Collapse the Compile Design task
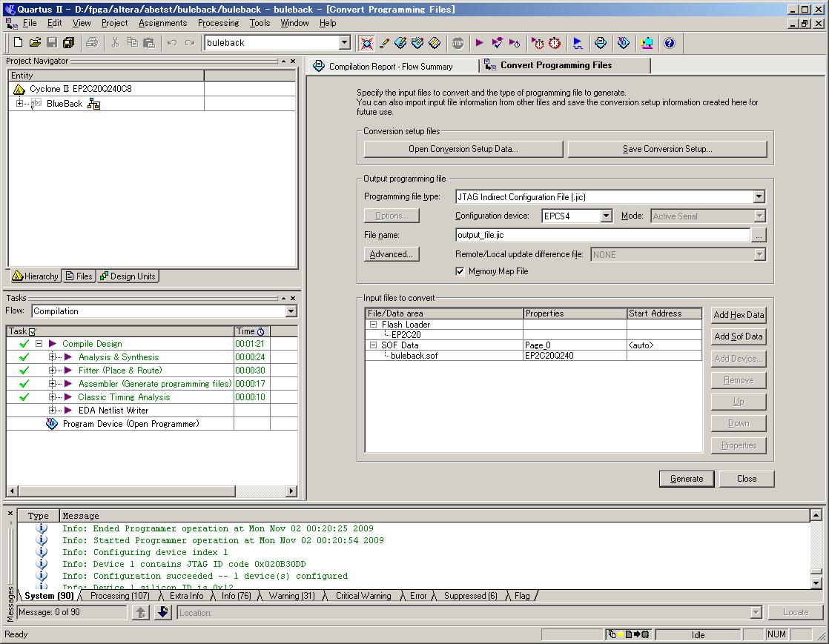The height and width of the screenshot is (644, 829). point(39,343)
